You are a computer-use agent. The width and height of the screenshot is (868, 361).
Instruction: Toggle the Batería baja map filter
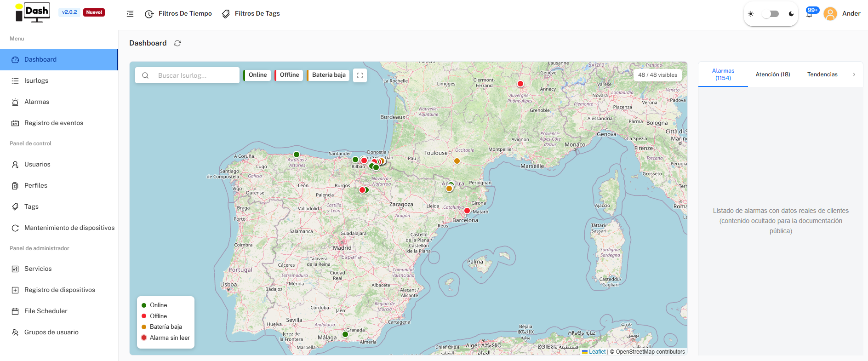click(328, 75)
